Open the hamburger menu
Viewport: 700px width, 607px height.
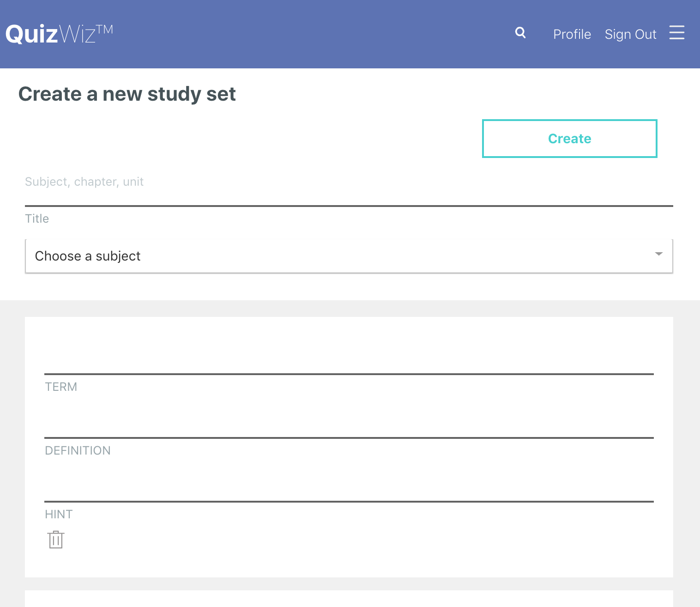(676, 33)
